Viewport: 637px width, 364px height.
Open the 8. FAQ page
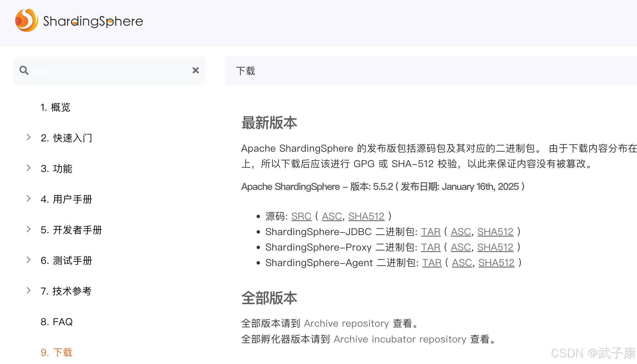[x=57, y=322]
